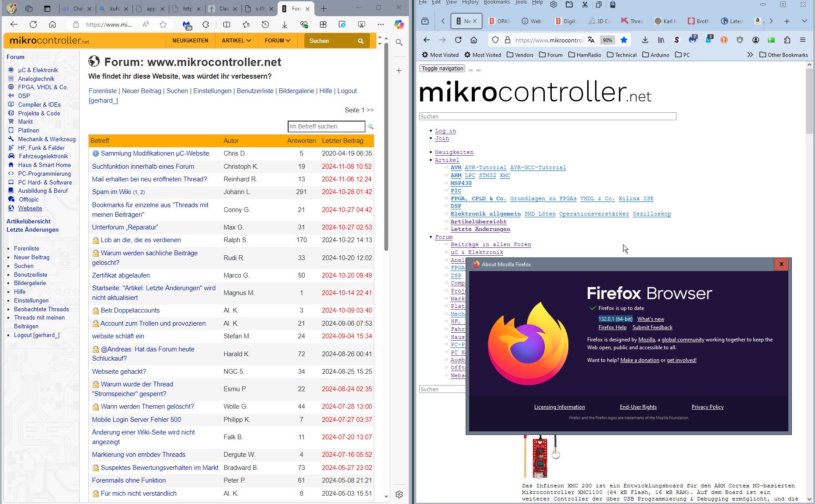Open the Other Bookmarks folder

point(784,55)
